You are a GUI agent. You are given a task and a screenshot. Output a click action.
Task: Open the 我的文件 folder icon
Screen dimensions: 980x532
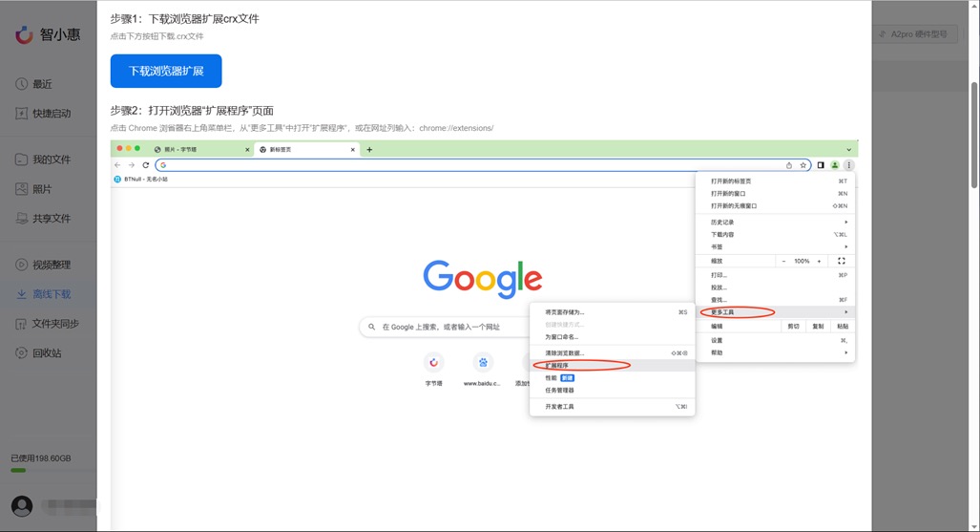coord(22,160)
